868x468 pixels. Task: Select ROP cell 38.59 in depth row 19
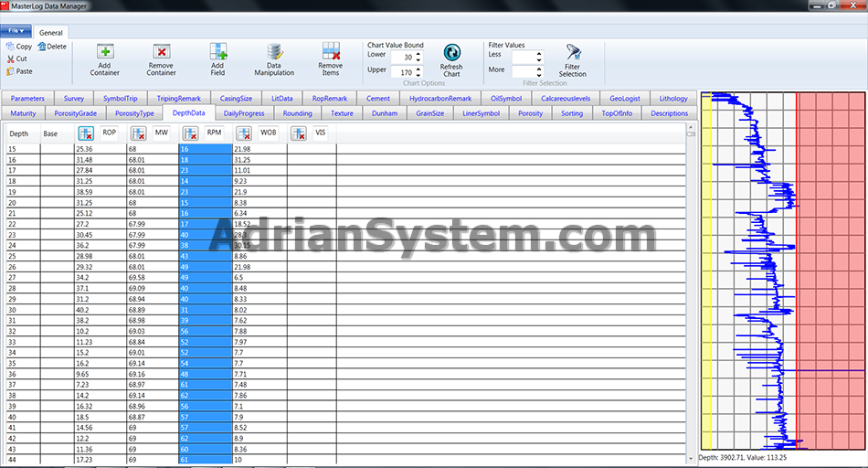tap(101, 192)
